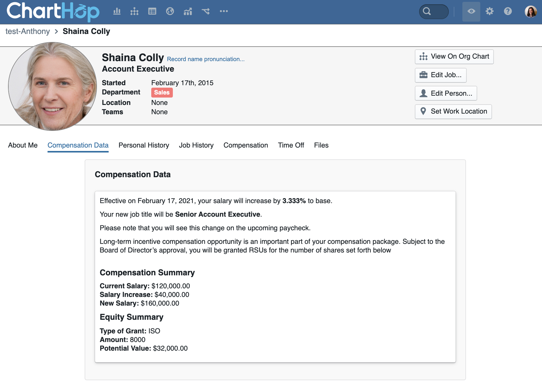This screenshot has height=392, width=542.
Task: Open the bar chart insights view
Action: [118, 11]
